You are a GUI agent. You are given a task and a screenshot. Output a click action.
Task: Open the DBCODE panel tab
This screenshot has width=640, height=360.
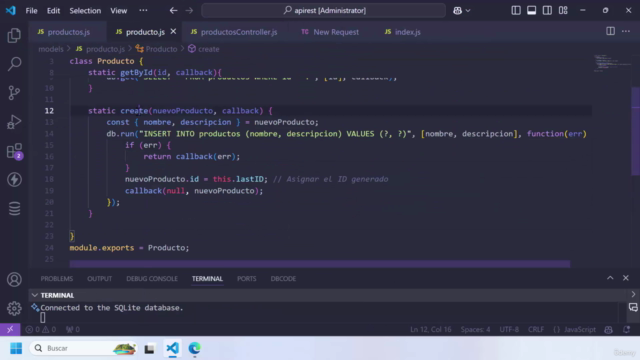tap(283, 279)
